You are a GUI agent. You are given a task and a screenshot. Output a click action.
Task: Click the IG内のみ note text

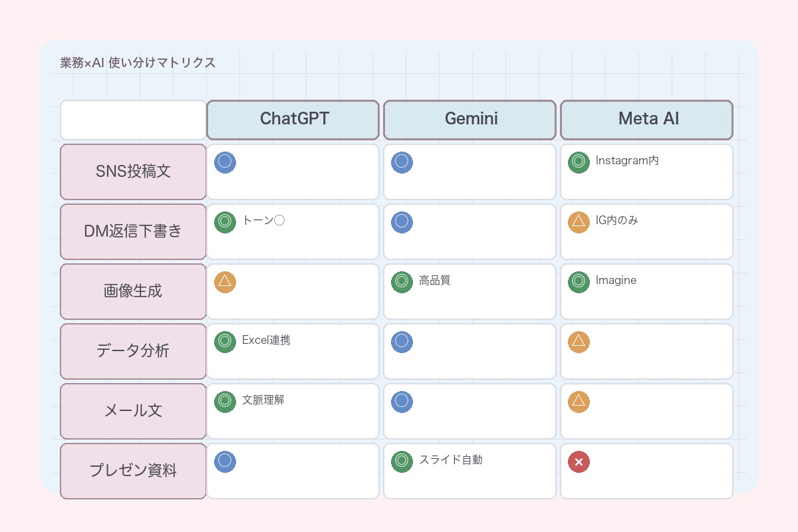[617, 220]
